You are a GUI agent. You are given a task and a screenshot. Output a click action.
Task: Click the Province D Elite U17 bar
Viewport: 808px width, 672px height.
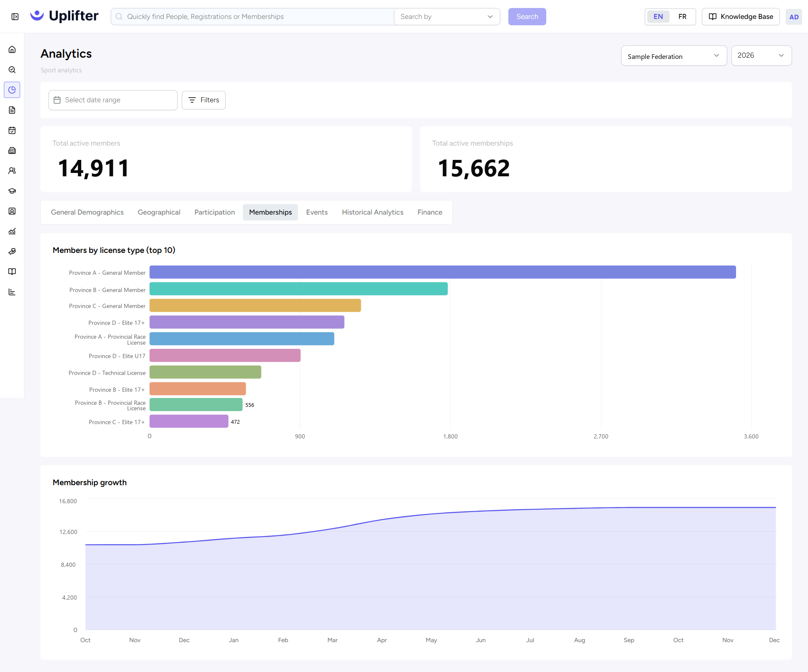pyautogui.click(x=225, y=356)
